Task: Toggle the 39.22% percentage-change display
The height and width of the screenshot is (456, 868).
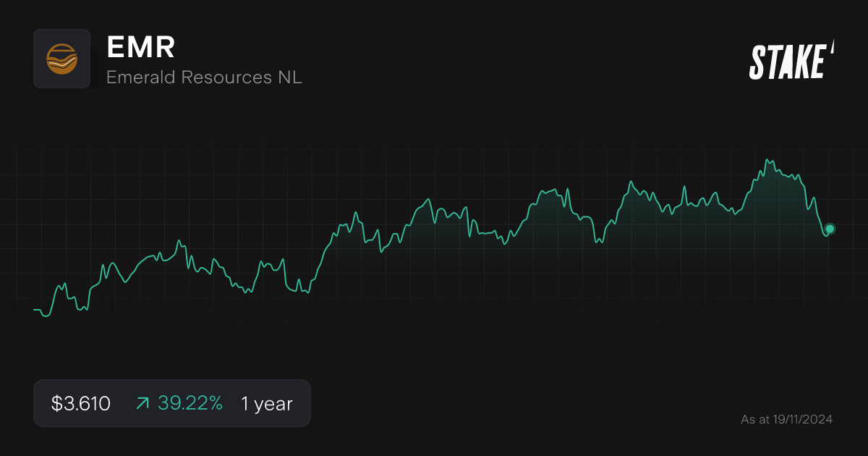Action: 191,403
